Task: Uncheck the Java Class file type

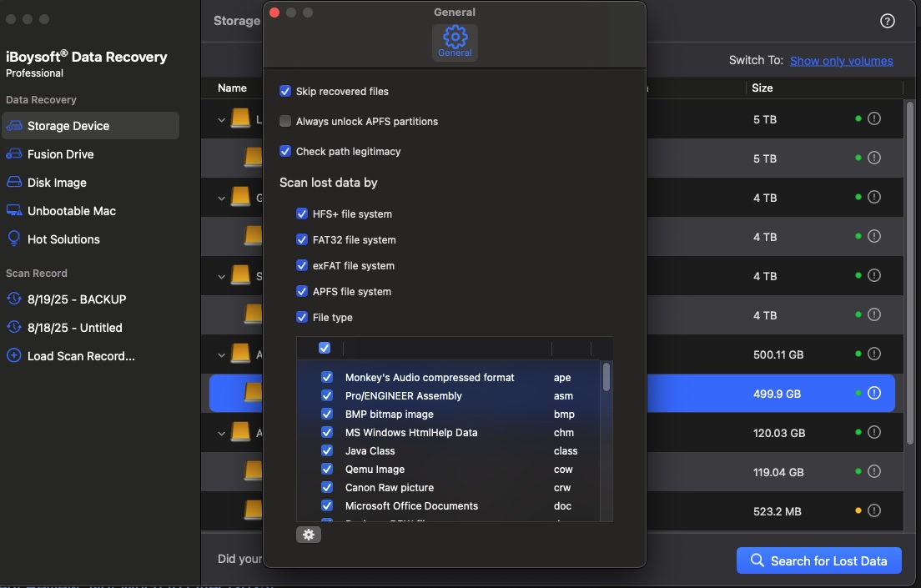Action: tap(327, 450)
